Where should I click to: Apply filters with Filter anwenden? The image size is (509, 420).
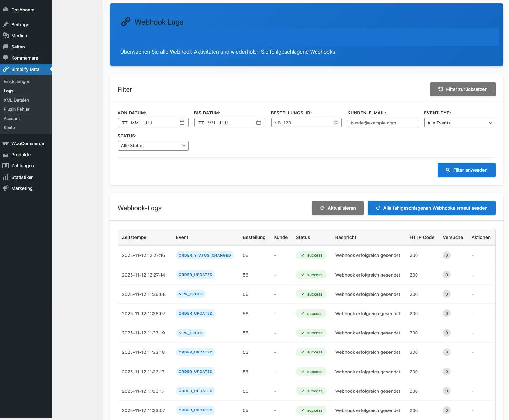pos(466,170)
